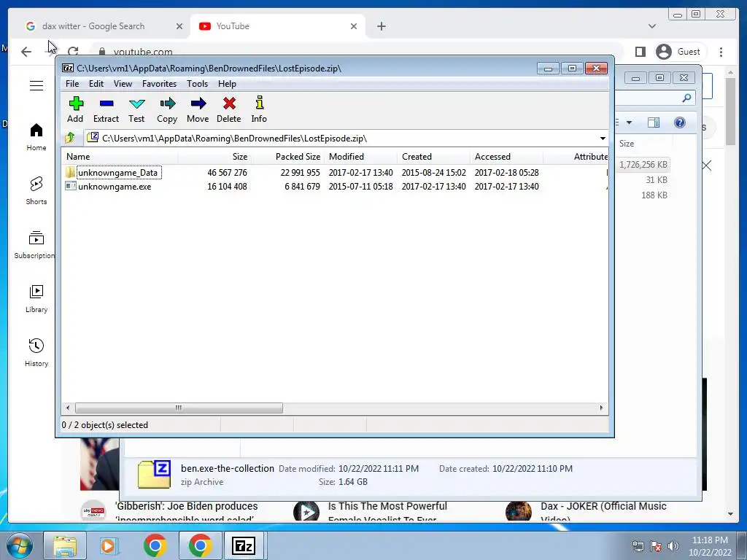747x560 pixels.
Task: Click the Test archive icon
Action: pos(136,109)
